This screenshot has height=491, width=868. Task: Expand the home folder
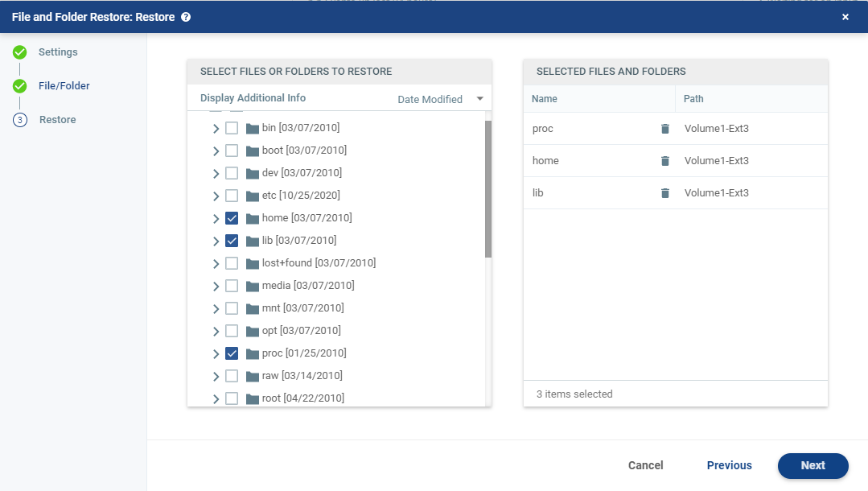pyautogui.click(x=216, y=218)
